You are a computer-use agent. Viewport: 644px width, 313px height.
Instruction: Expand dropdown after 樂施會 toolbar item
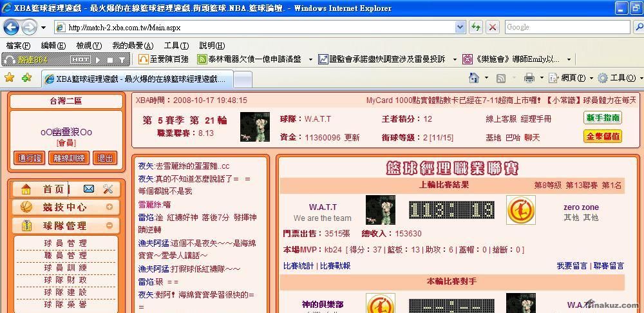coord(569,60)
